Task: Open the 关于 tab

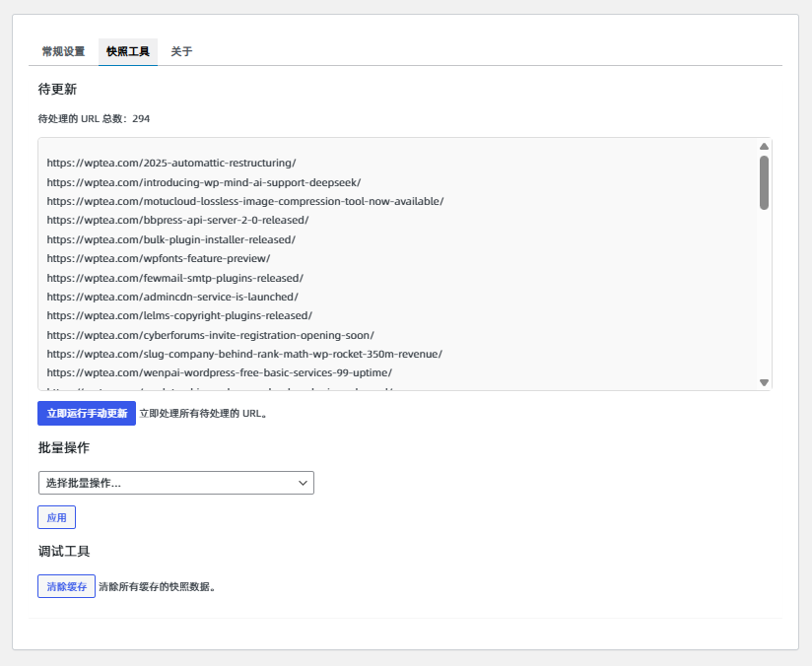Action: pyautogui.click(x=181, y=51)
